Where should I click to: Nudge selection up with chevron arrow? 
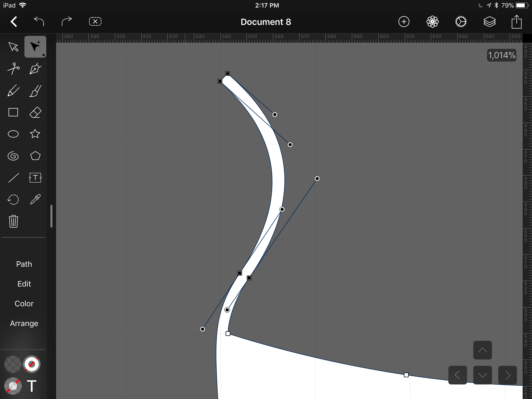(482, 350)
